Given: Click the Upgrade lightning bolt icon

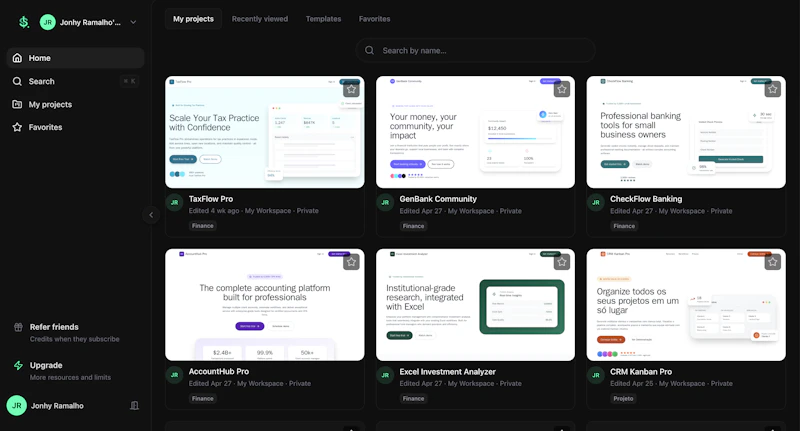Looking at the screenshot, I should 18,365.
